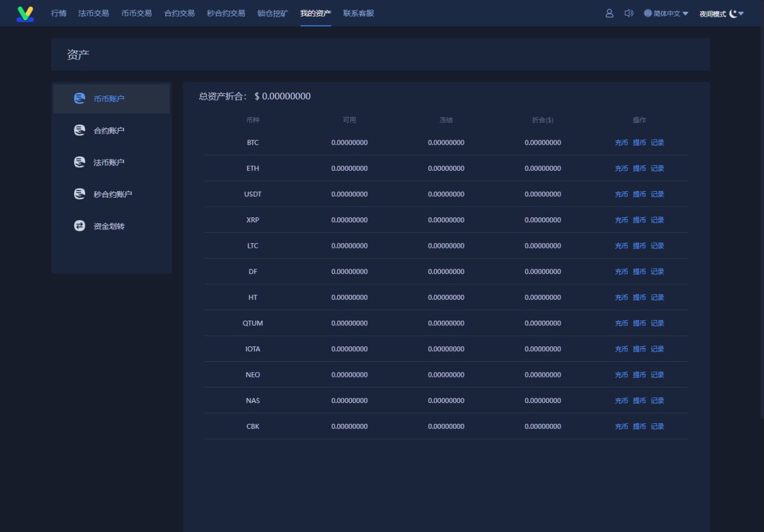Go to the 行情 menu
This screenshot has width=764, height=532.
click(x=58, y=13)
